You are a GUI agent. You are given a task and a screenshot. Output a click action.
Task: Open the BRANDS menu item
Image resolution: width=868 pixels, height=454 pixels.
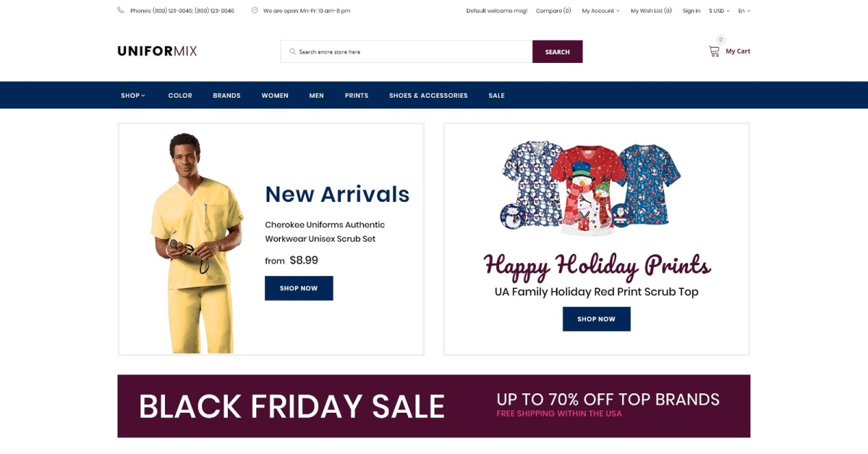tap(226, 96)
